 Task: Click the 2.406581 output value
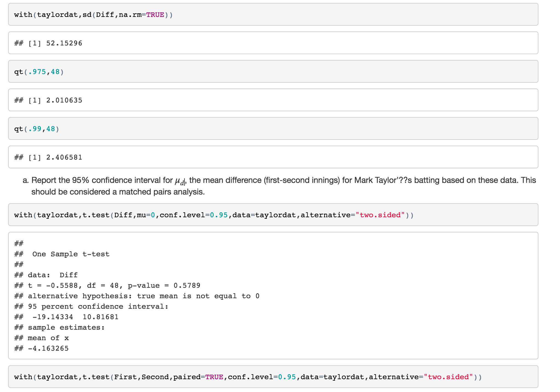point(64,157)
